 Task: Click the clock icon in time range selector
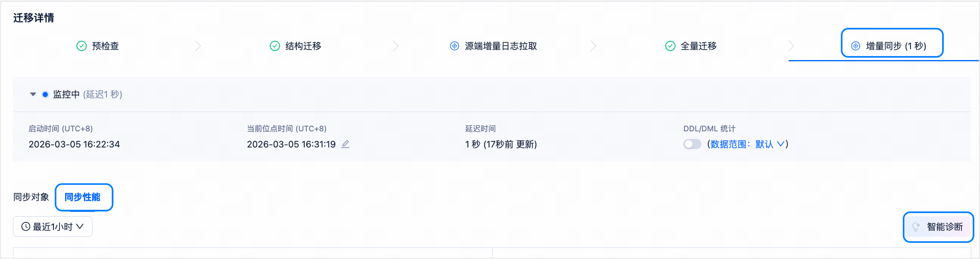click(x=25, y=227)
